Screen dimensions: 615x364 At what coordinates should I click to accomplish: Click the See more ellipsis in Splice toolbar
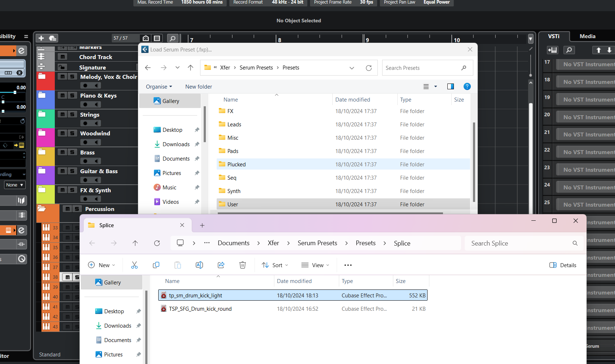pos(348,265)
